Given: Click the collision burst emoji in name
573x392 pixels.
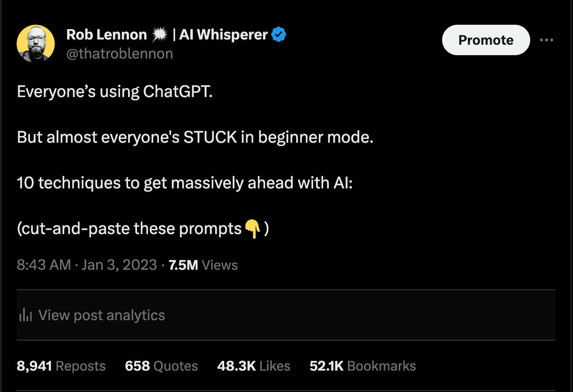Looking at the screenshot, I should [x=160, y=34].
